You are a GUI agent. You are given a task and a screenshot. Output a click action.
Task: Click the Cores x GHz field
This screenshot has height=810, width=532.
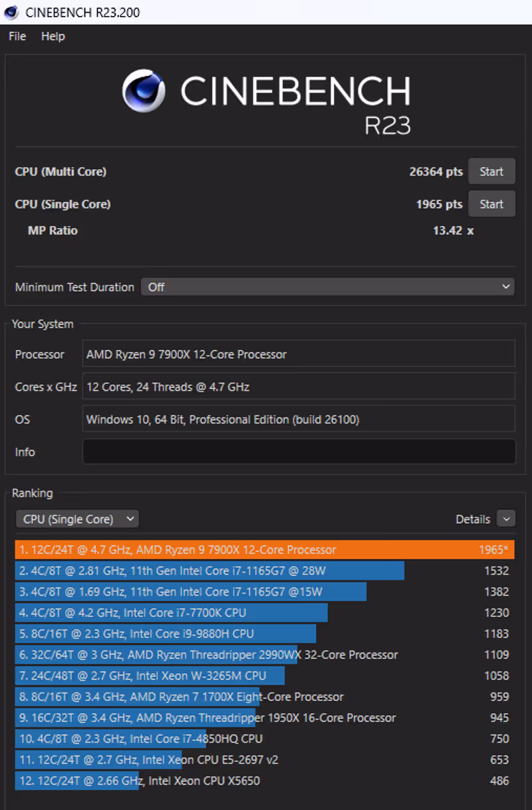[x=299, y=387]
